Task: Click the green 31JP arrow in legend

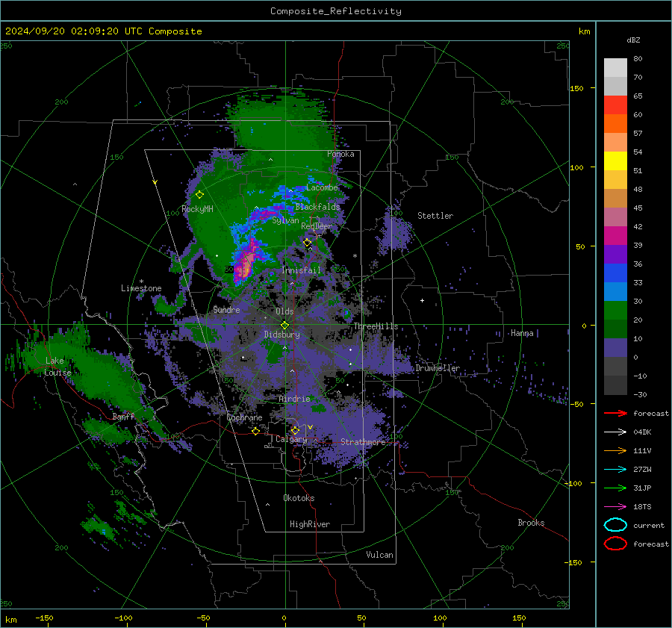Action: (x=615, y=488)
